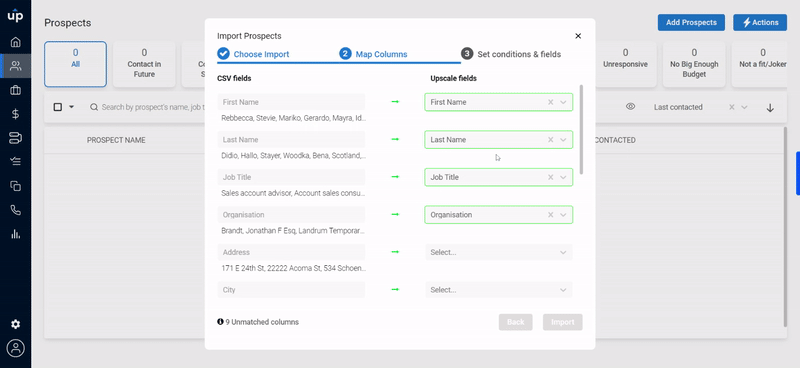Select Unresponsive filter card
The height and width of the screenshot is (368, 800).
[x=625, y=64]
